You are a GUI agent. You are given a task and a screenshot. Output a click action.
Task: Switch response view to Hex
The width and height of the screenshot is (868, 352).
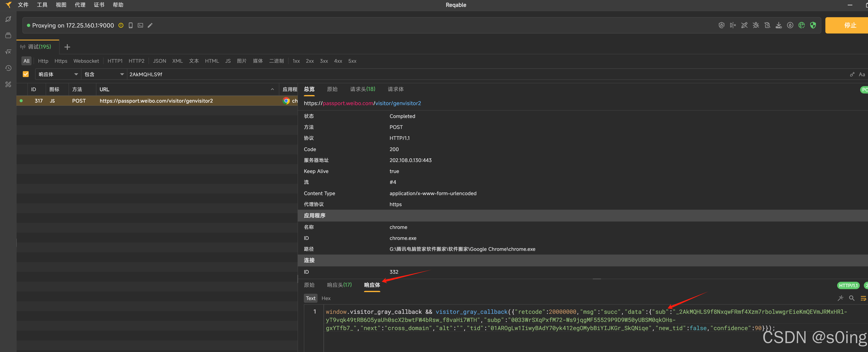tap(326, 298)
